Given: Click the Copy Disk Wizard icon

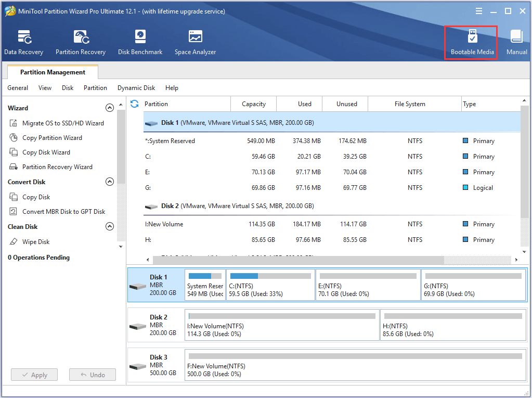Looking at the screenshot, I should [x=13, y=152].
